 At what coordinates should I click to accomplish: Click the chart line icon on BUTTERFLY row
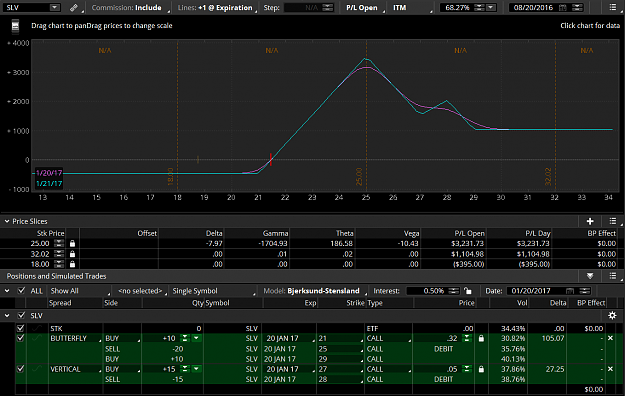tap(37, 338)
